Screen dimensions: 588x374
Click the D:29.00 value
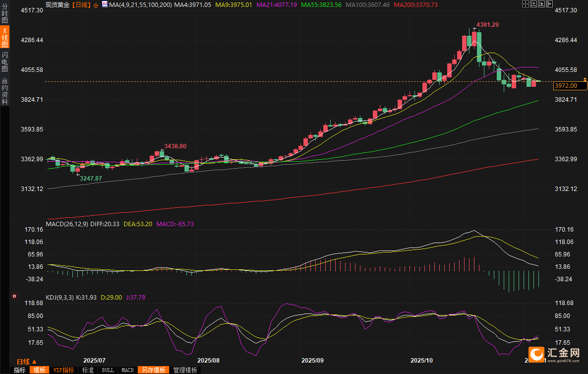click(112, 298)
